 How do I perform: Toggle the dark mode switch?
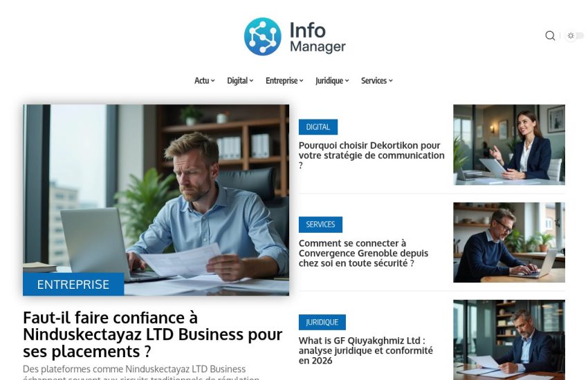574,35
